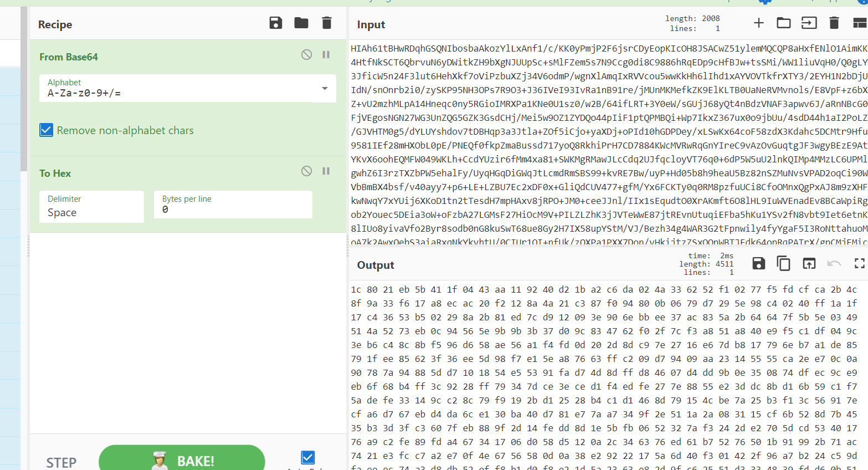The width and height of the screenshot is (868, 470).
Task: Set breakpoint on To Hex operation
Action: (x=326, y=171)
